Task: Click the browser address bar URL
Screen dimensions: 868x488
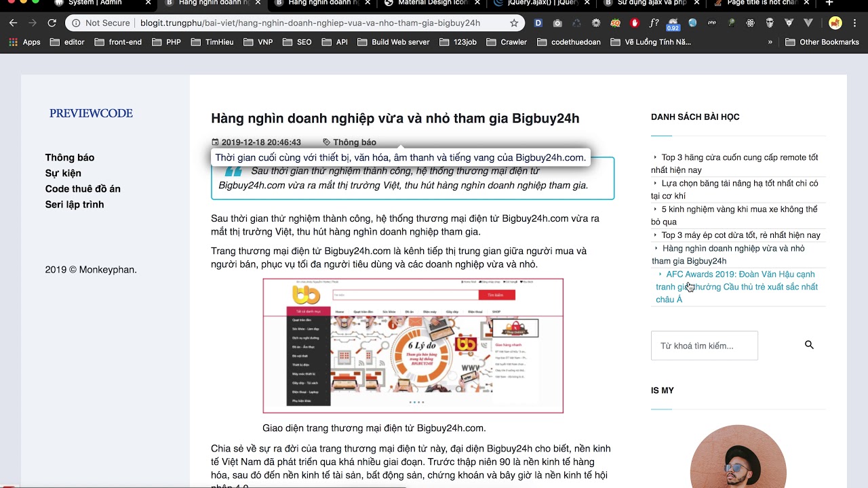Action: pyautogui.click(x=310, y=23)
